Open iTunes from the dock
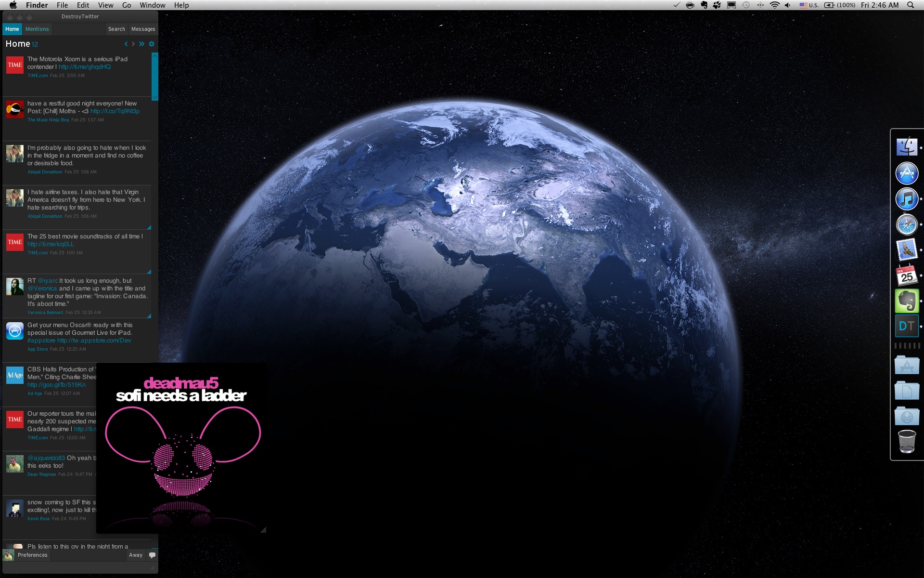Screen dimensions: 924x578 [x=906, y=199]
